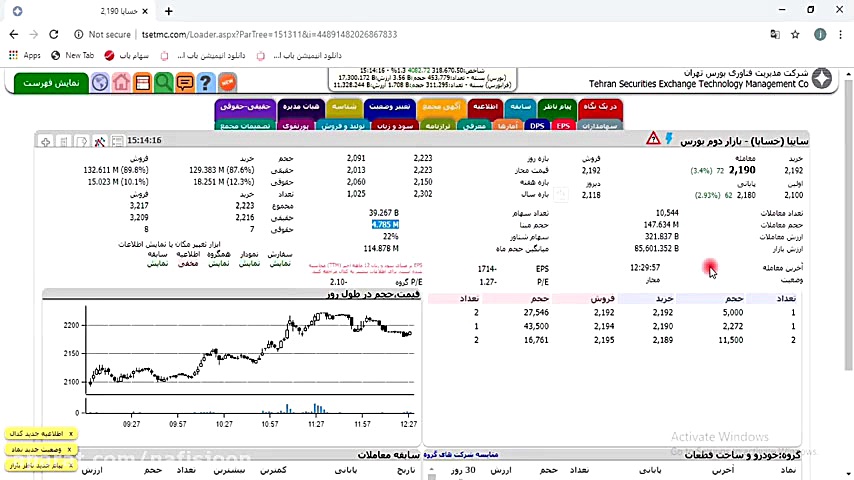Click the crossed-tools icon in the small panel toolbar

click(x=99, y=141)
